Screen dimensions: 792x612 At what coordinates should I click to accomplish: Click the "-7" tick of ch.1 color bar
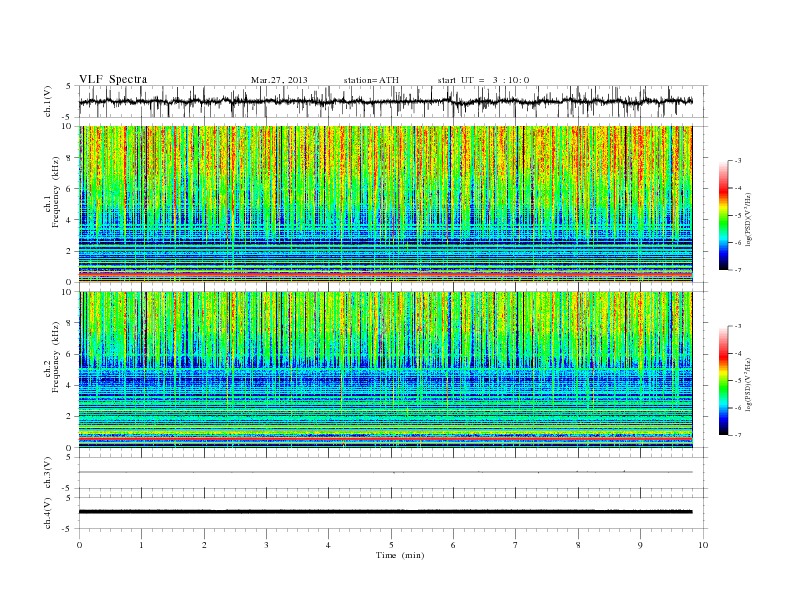point(737,270)
